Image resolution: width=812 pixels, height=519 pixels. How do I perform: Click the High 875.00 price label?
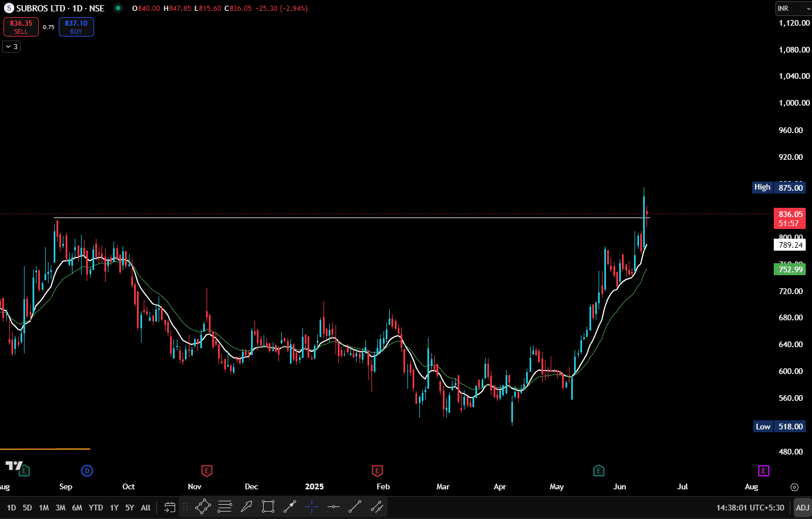coord(779,187)
